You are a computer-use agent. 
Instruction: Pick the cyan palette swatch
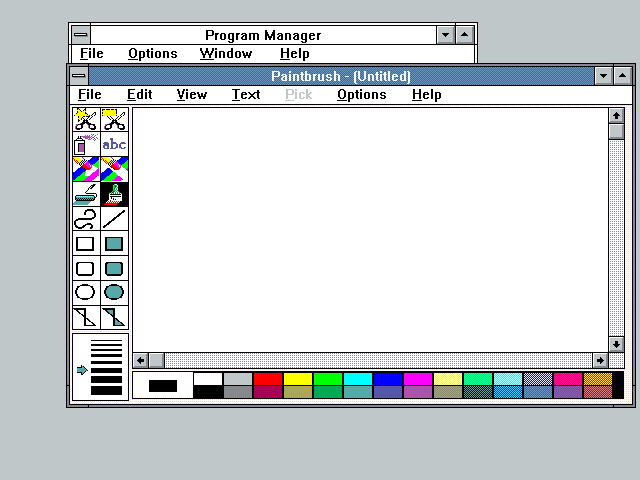358,379
